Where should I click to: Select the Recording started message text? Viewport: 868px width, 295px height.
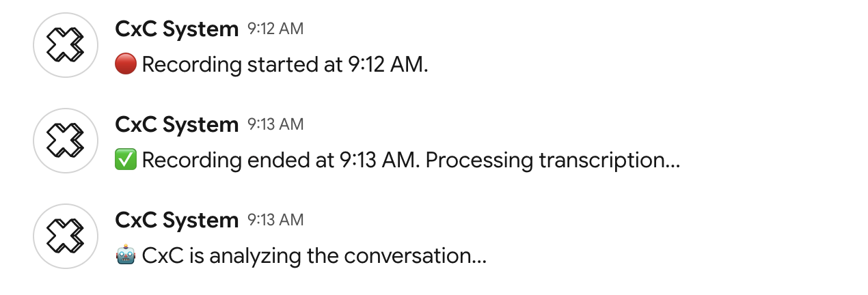pos(285,65)
